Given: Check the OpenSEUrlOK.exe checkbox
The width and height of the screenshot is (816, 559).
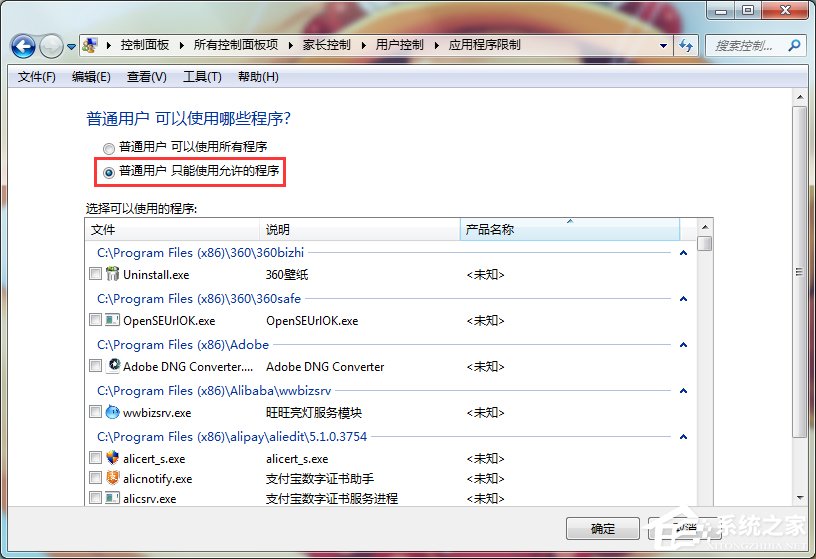Looking at the screenshot, I should (95, 321).
